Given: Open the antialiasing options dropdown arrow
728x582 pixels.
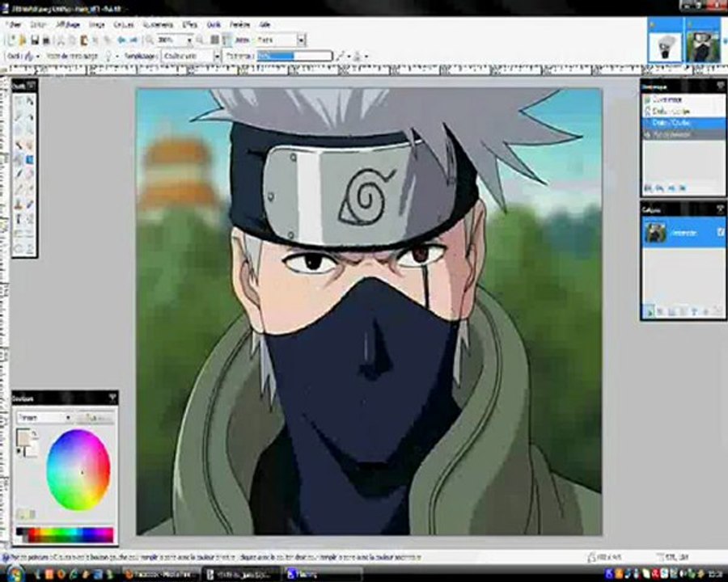Looking at the screenshot, I should pos(349,56).
